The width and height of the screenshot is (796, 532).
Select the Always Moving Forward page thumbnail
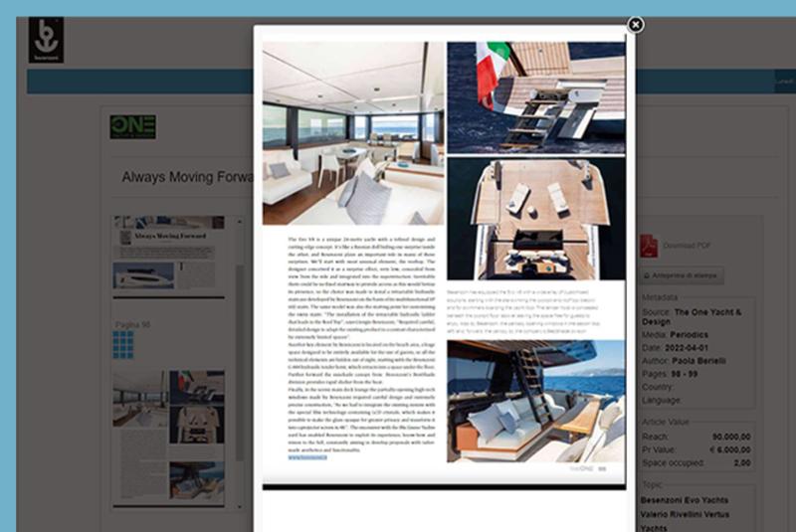(x=169, y=254)
